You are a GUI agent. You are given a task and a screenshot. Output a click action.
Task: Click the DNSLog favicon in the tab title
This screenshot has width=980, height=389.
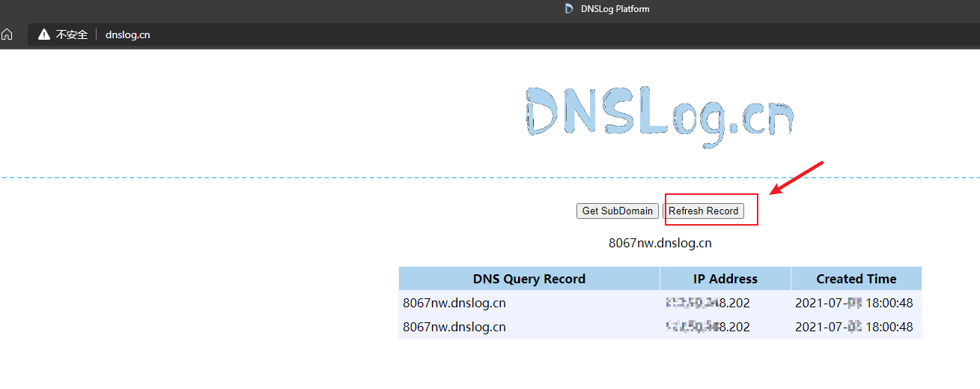(x=569, y=9)
